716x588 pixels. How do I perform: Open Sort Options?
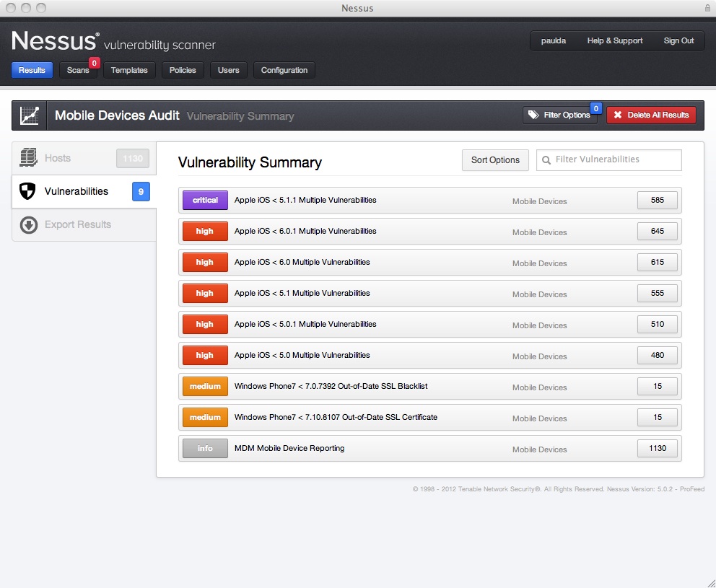click(495, 160)
